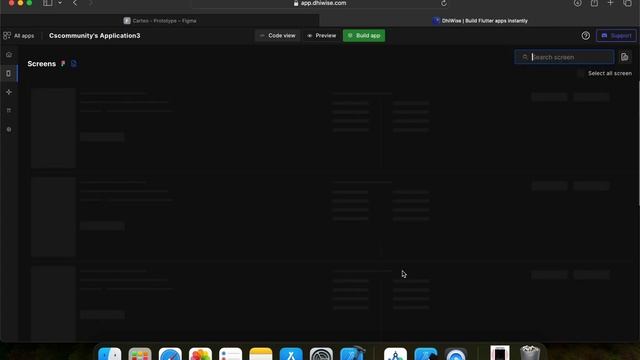640x360 pixels.
Task: Click the green Build app button
Action: point(364,36)
